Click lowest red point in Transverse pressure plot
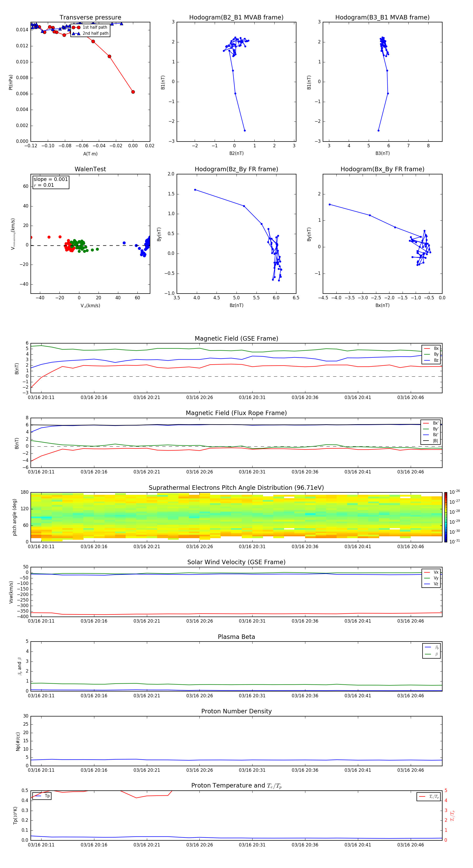This screenshot has width=473, height=868. pyautogui.click(x=133, y=92)
